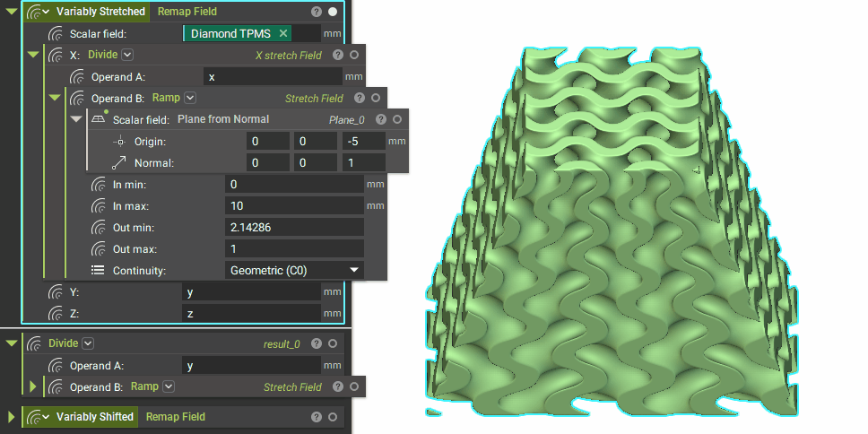Click help icon for result_0 Divide block
This screenshot has height=434, width=868.
point(317,343)
